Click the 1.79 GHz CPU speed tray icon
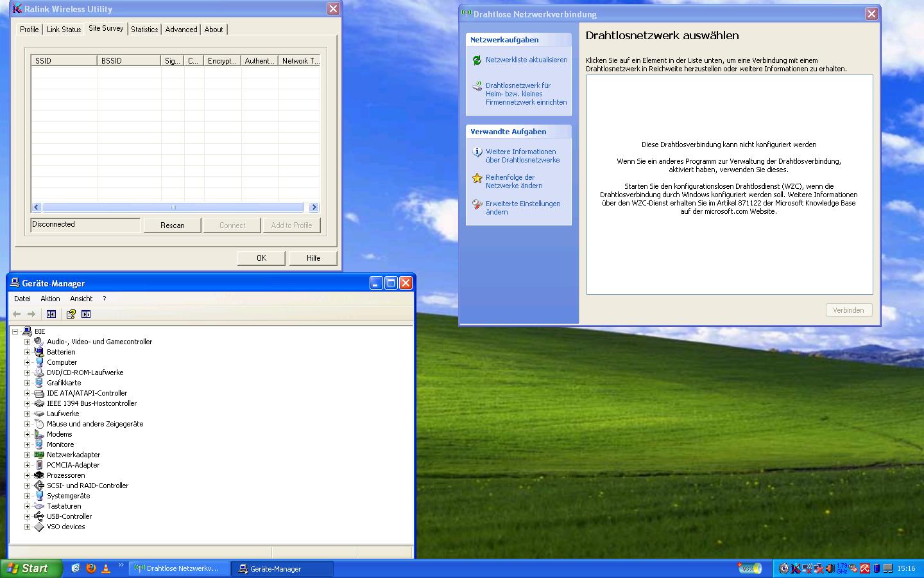924x578 pixels. click(843, 568)
